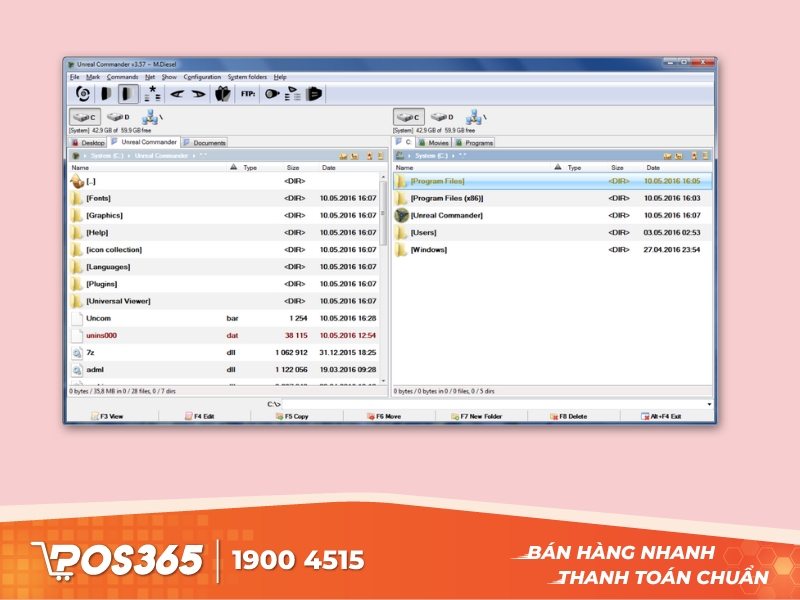Click the refresh swirl icon in toolbar

click(83, 94)
